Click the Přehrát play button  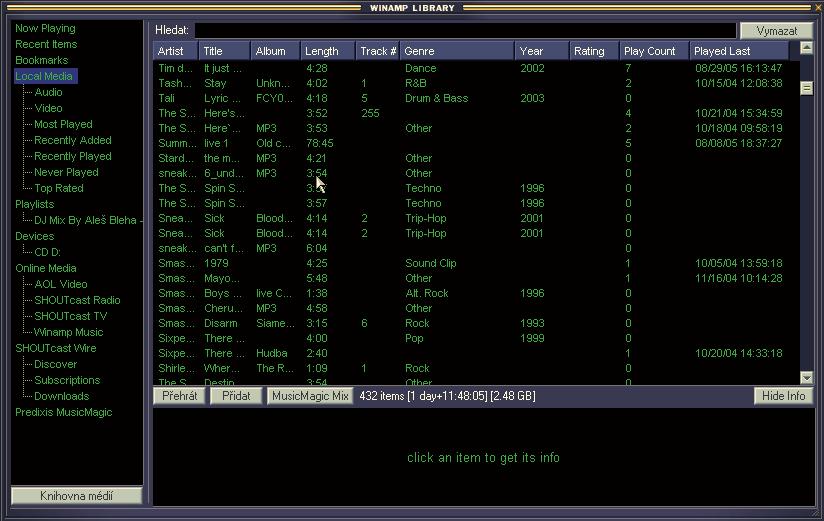(x=179, y=396)
